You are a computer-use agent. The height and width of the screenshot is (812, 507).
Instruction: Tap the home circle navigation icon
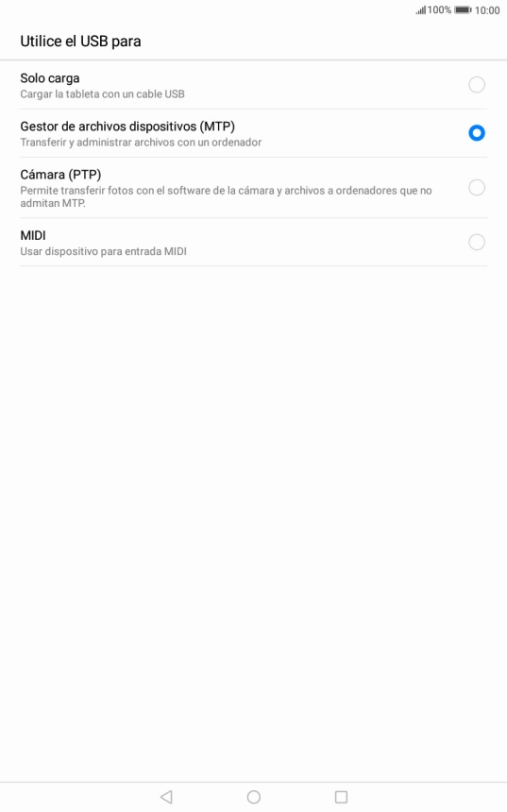[254, 797]
